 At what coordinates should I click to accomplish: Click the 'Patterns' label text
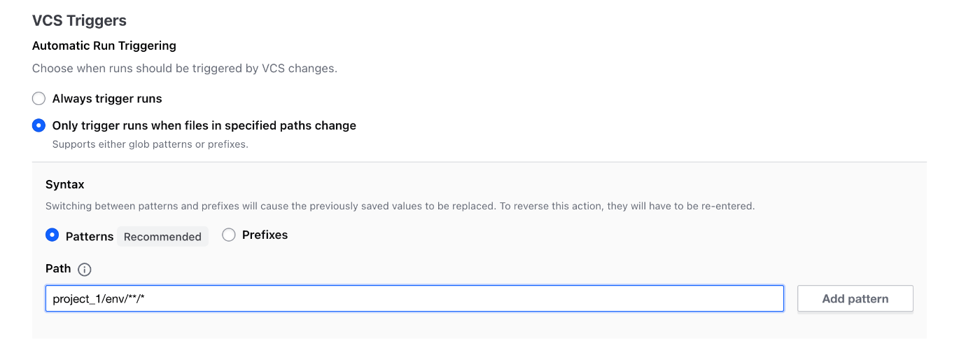click(90, 237)
